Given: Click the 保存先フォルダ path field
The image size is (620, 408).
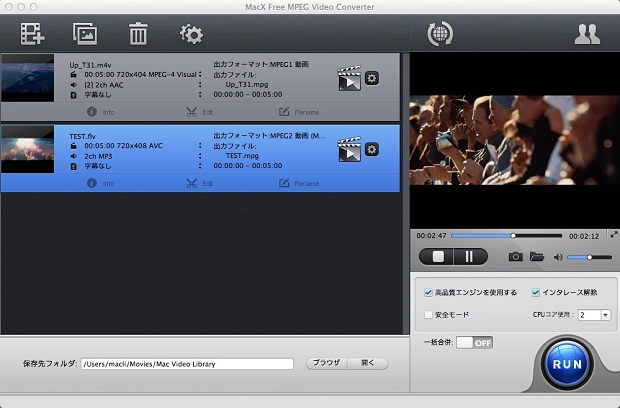Looking at the screenshot, I should (x=187, y=364).
